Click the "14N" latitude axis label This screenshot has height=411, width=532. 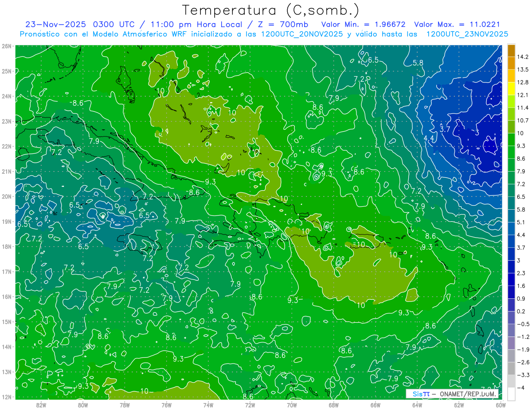coord(7,347)
